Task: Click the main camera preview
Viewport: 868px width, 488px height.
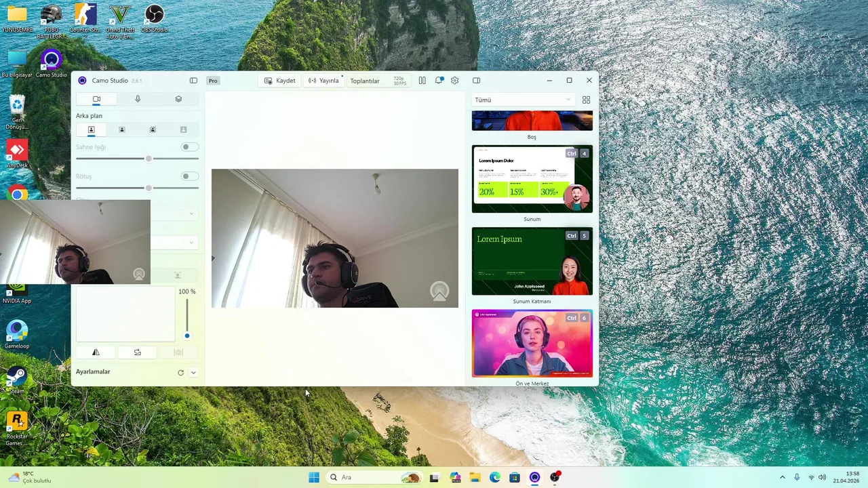Action: [335, 238]
